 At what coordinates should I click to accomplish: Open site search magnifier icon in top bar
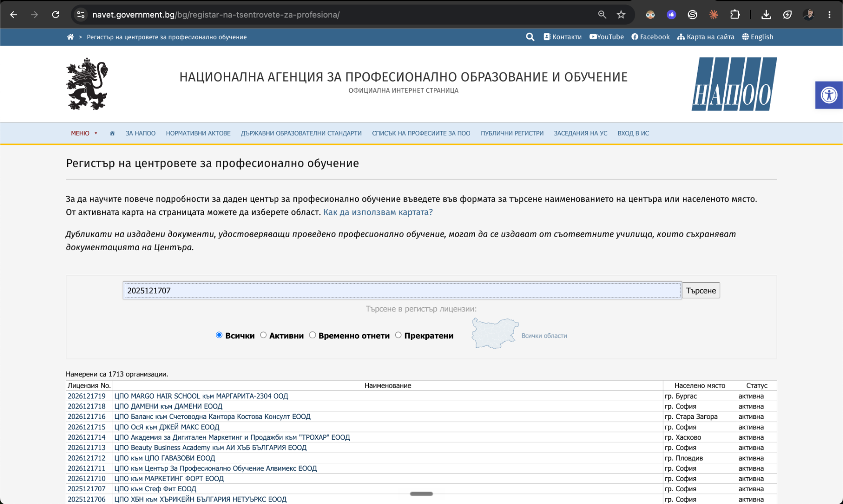pos(530,37)
